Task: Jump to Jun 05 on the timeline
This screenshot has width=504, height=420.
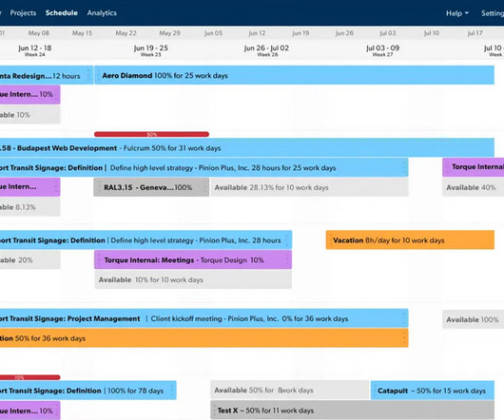Action: [213, 33]
